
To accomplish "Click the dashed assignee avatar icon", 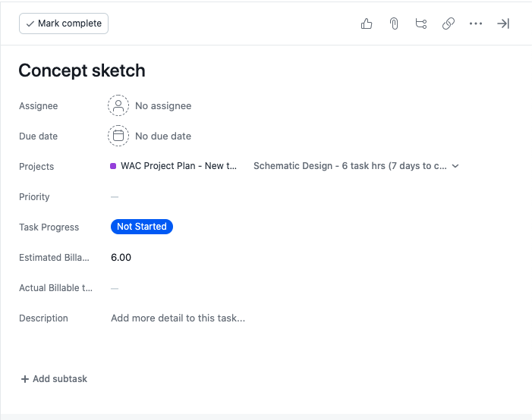I will (x=118, y=106).
